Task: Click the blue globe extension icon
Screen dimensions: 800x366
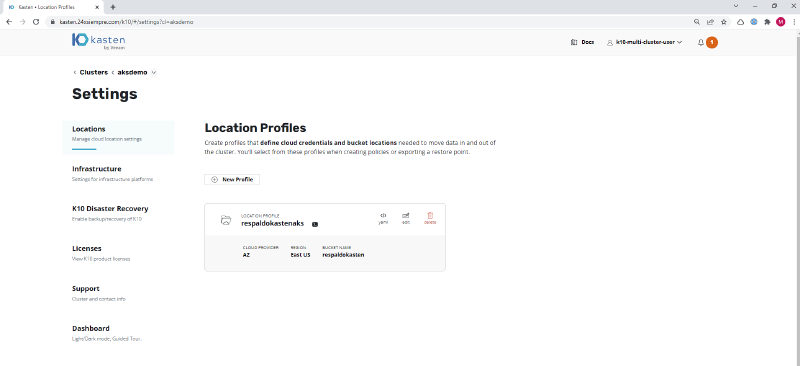Action: coord(754,22)
